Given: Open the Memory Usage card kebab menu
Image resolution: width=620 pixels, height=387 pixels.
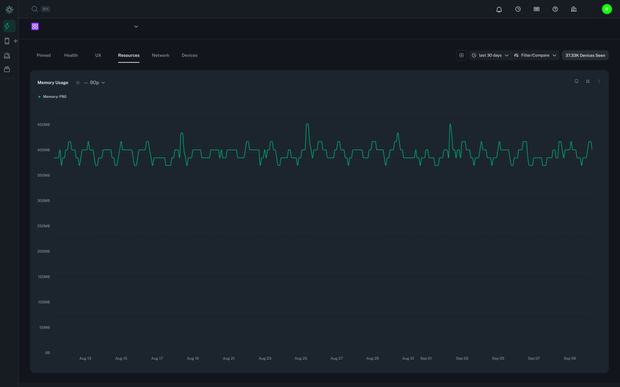Looking at the screenshot, I should pyautogui.click(x=599, y=81).
